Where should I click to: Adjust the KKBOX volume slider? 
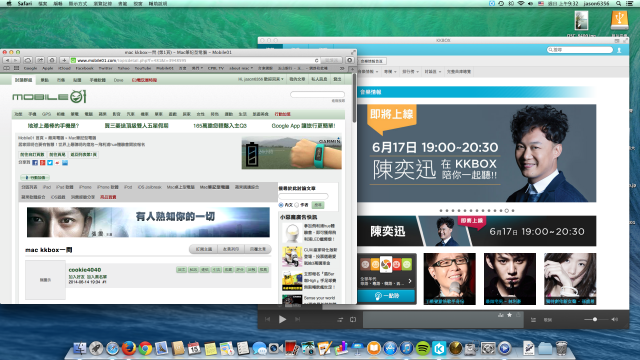[595, 319]
